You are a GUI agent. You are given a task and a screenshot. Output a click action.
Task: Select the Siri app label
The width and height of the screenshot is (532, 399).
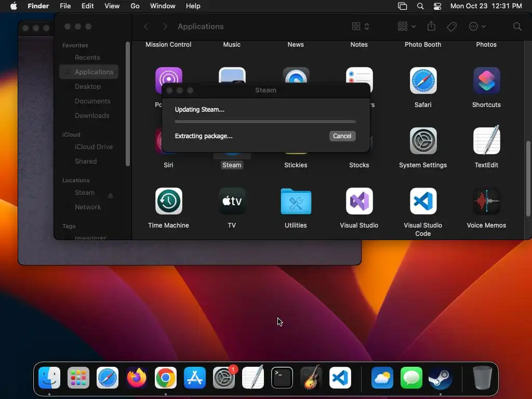tap(168, 165)
